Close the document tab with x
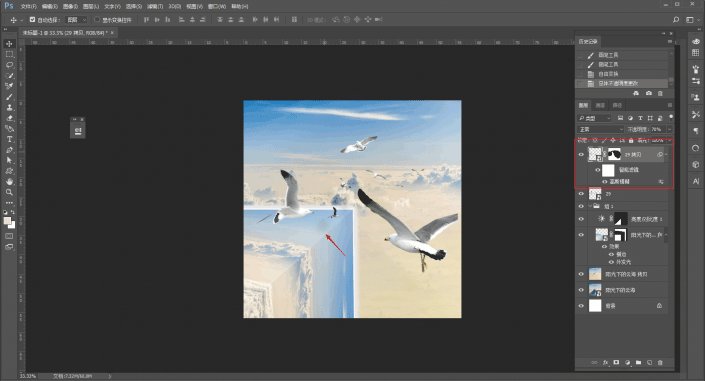This screenshot has height=381, width=705. 112,32
